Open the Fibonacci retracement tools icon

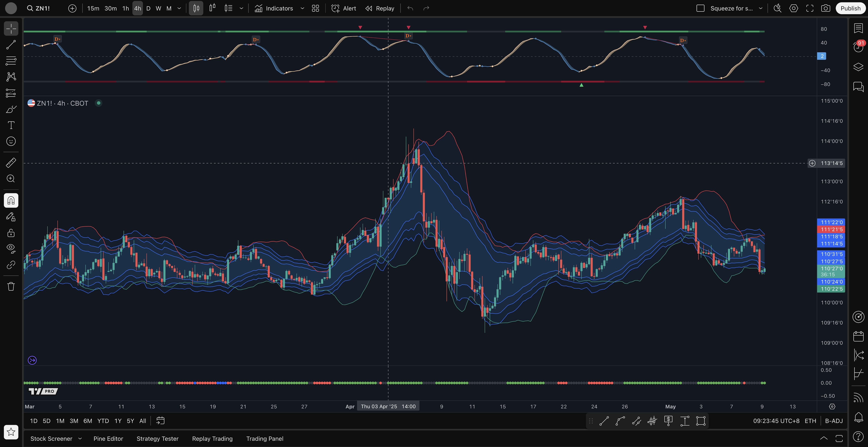click(11, 61)
